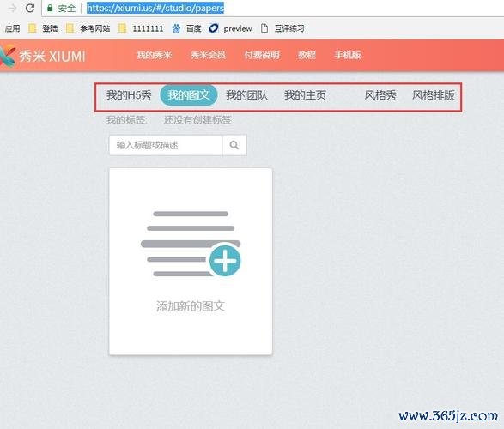The image size is (504, 429).
Task: Open 付费说明 in top navigation
Action: [262, 55]
